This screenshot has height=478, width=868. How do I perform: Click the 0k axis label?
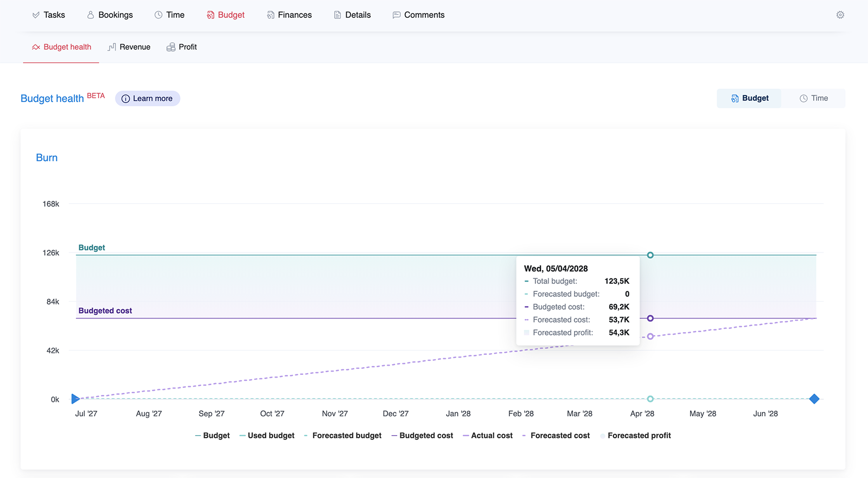pos(55,400)
